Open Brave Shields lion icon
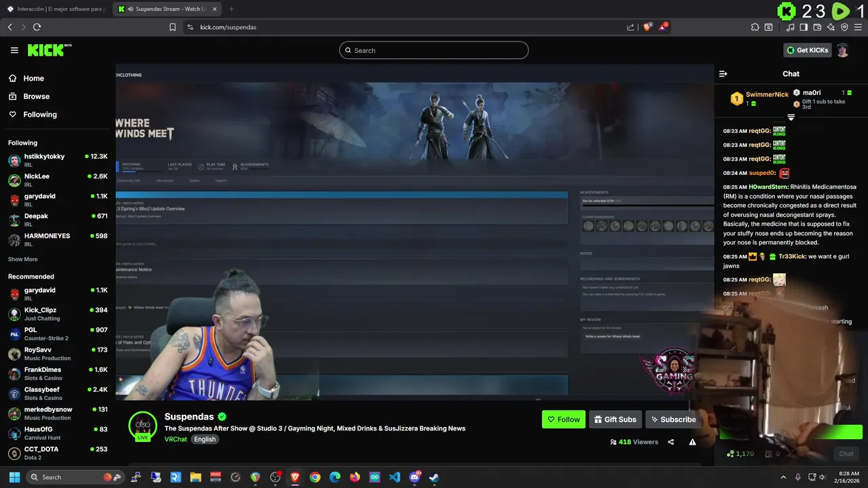Screen dimensions: 868x488 click(647, 27)
